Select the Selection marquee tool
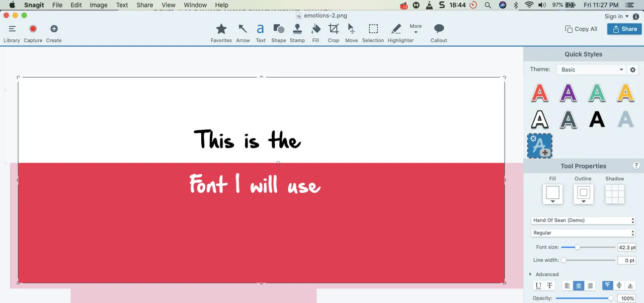Screen dimensions: 644x303 coord(373,29)
